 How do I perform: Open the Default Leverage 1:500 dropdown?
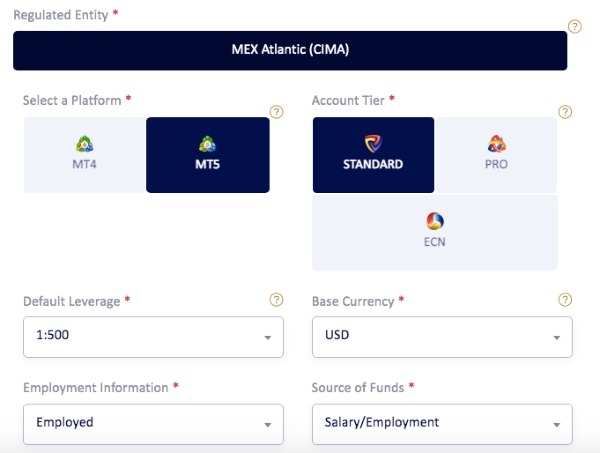coord(153,337)
